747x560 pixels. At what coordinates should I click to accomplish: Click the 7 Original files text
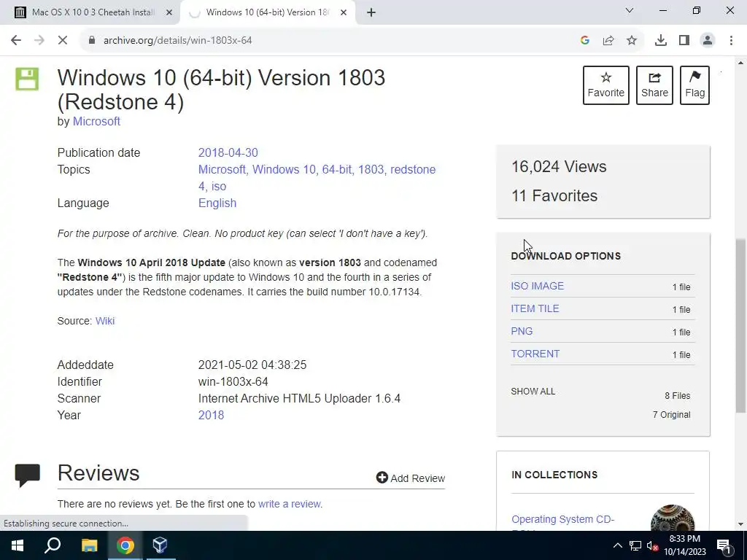671,415
